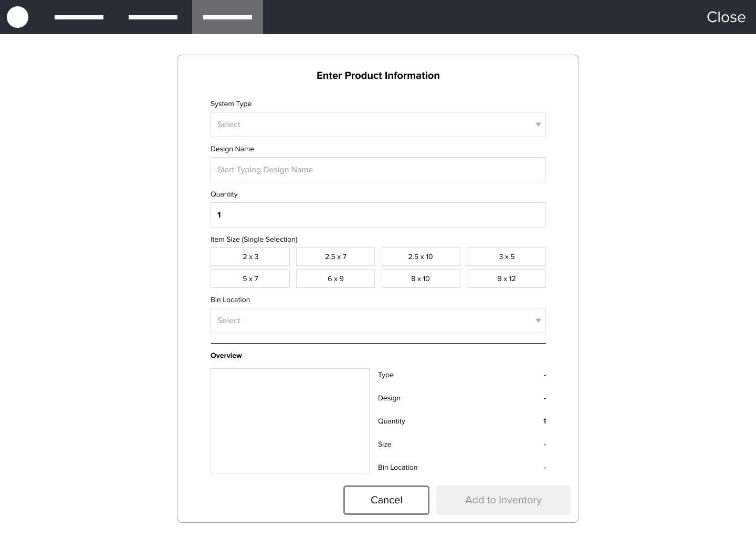This screenshot has width=756, height=538.
Task: Click into the Quantity field
Action: click(x=378, y=215)
